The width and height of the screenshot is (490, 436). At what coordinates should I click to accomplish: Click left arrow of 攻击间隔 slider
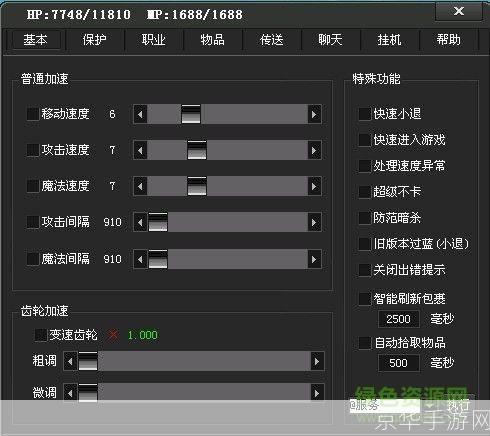pos(140,222)
